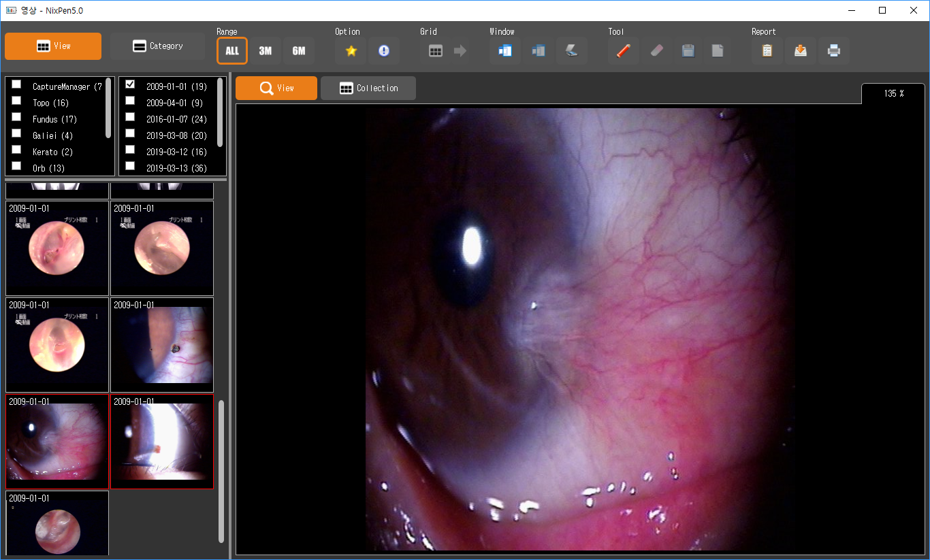
Task: Open the grid layout icon
Action: click(x=436, y=51)
